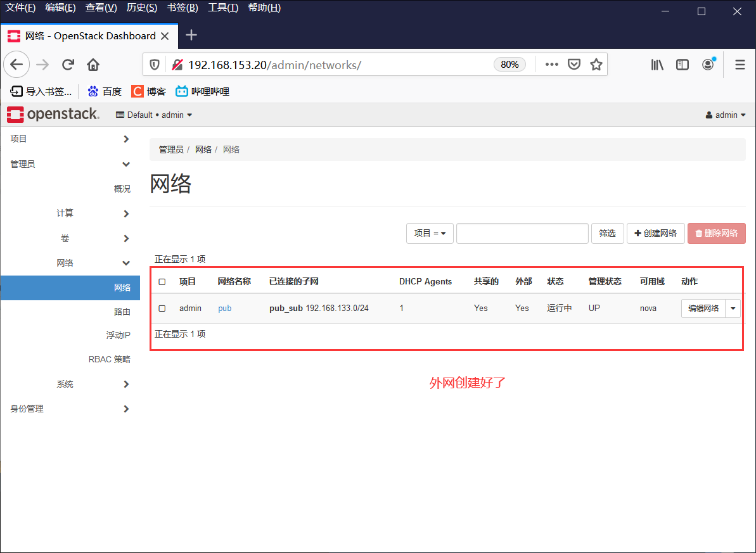Check the select-all checkbox in table header

point(162,281)
